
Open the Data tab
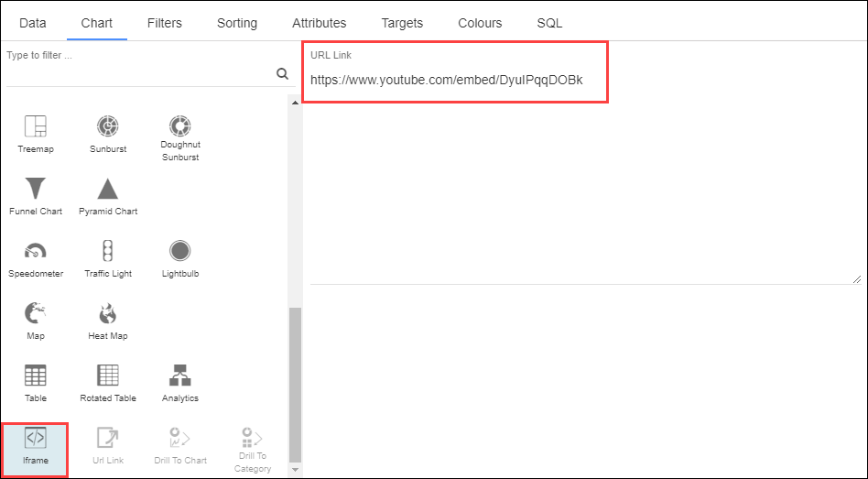pyautogui.click(x=33, y=23)
